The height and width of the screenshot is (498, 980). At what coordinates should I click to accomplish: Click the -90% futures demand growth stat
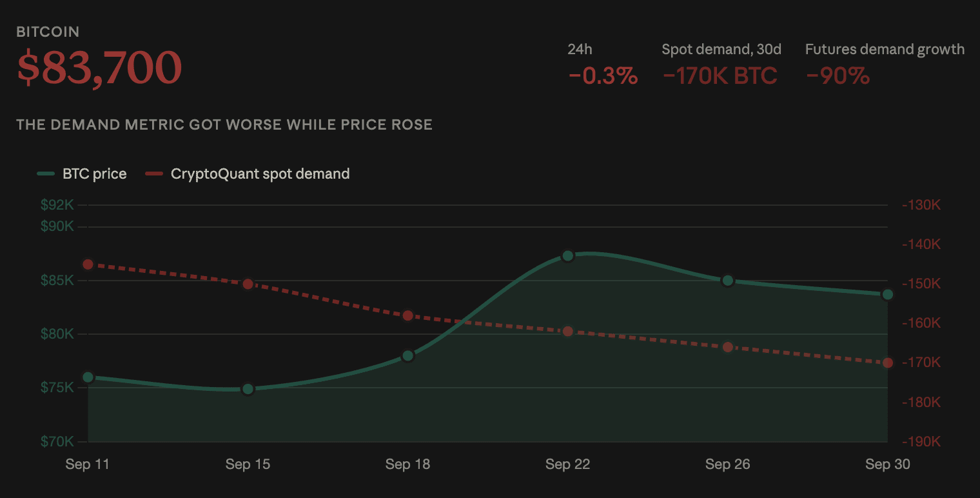(x=838, y=76)
